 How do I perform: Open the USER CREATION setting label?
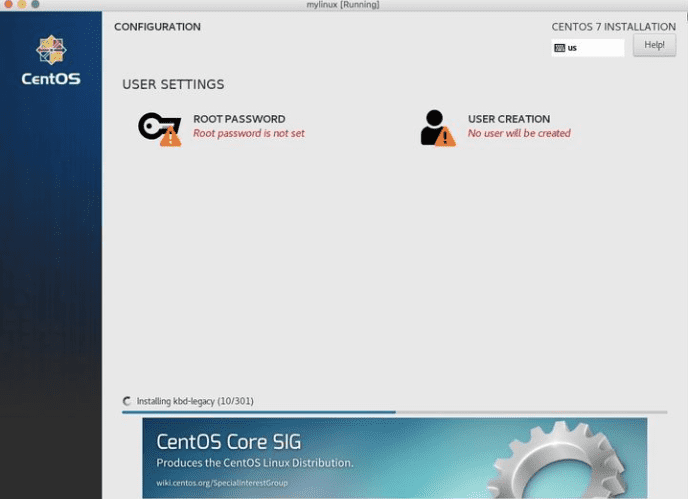pos(508,119)
